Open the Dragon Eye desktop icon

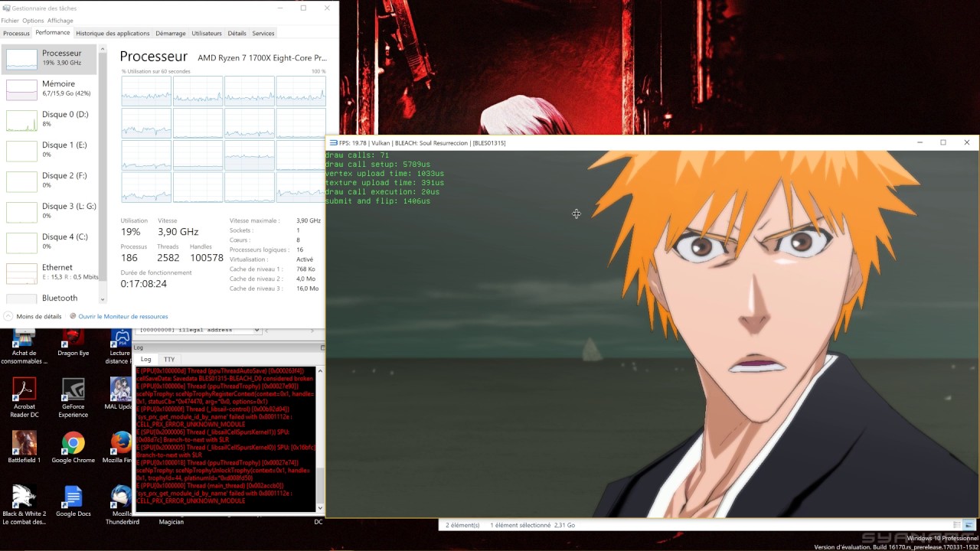pyautogui.click(x=73, y=343)
